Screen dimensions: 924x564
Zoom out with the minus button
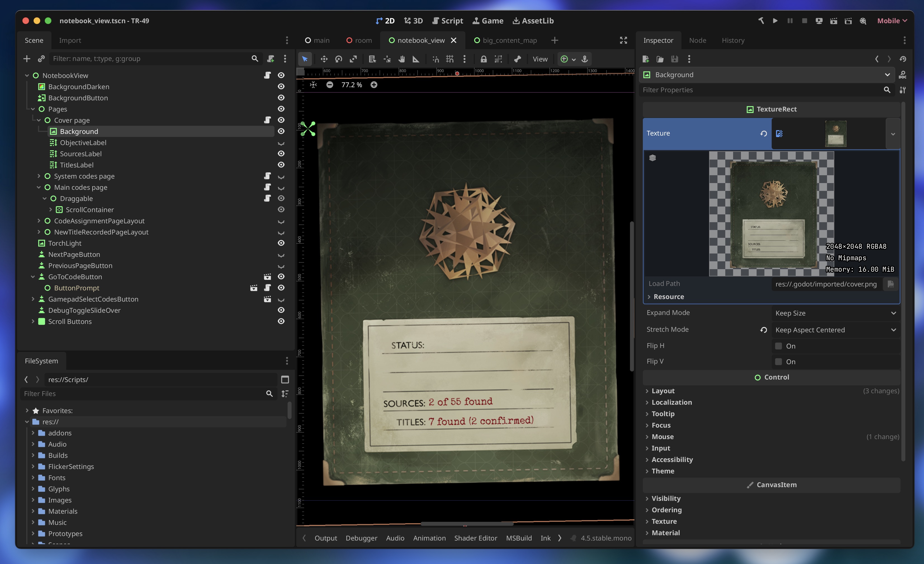[x=330, y=85]
